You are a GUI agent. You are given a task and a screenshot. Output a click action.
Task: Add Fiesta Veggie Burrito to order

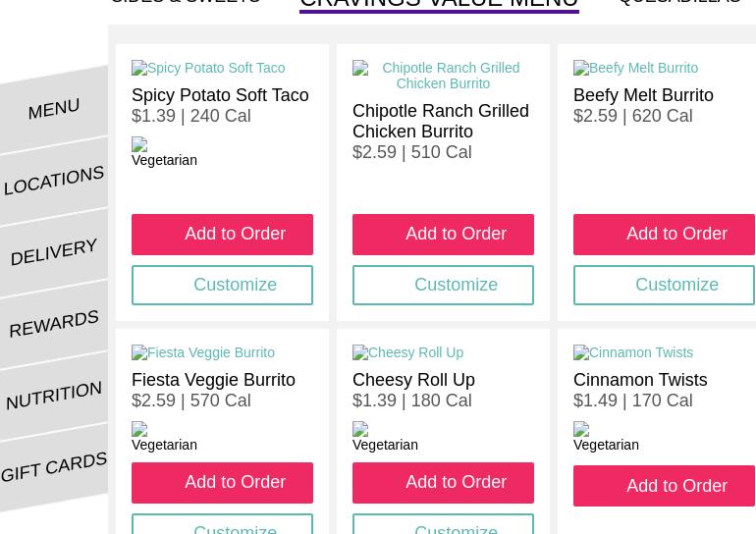(222, 483)
